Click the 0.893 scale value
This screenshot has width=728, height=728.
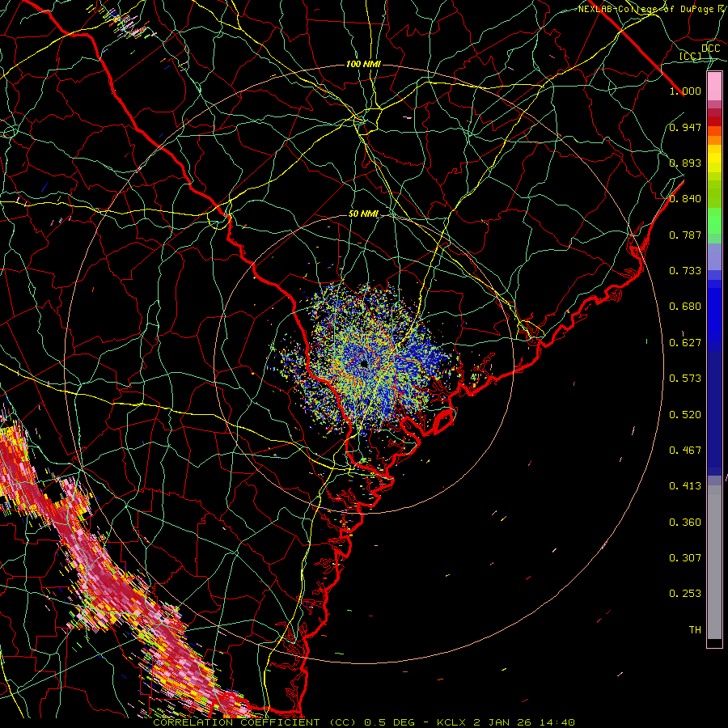(x=685, y=163)
